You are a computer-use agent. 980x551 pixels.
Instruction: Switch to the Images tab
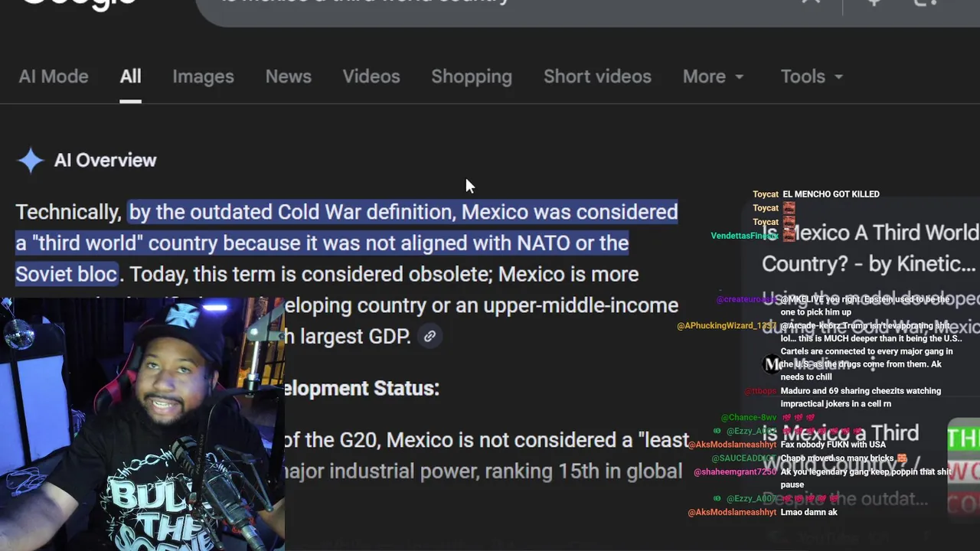click(203, 77)
